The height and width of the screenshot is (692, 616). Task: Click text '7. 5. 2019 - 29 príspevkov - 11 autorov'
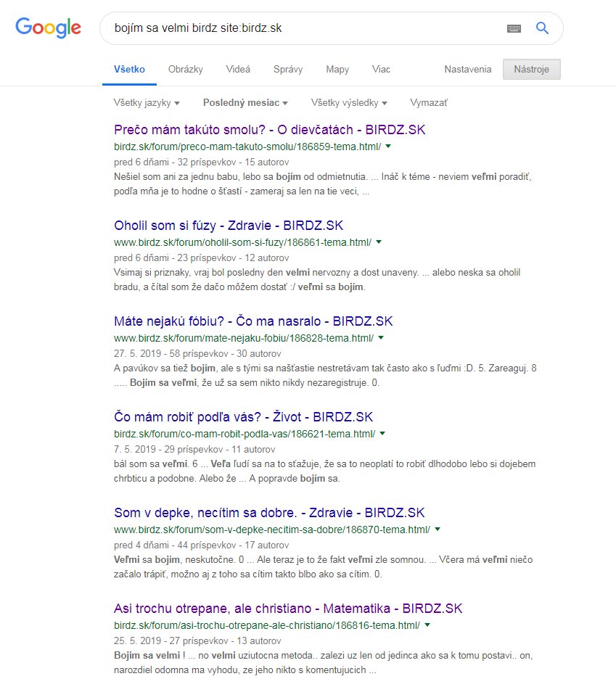(194, 450)
